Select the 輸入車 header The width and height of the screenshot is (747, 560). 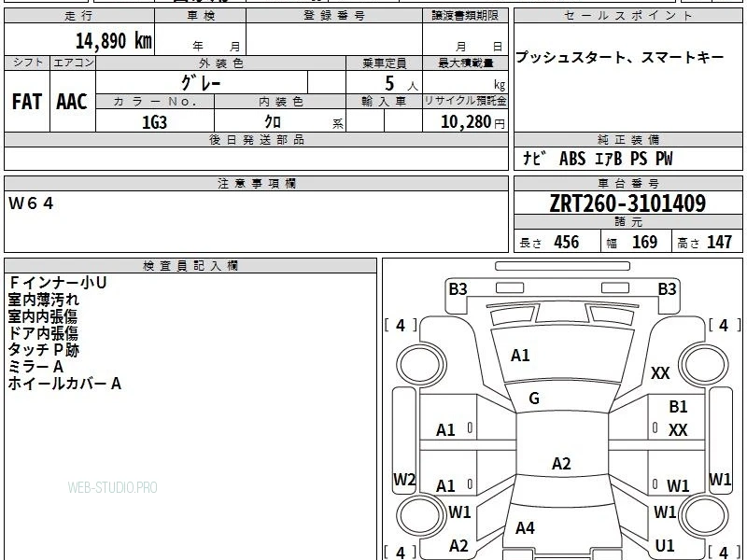click(384, 102)
